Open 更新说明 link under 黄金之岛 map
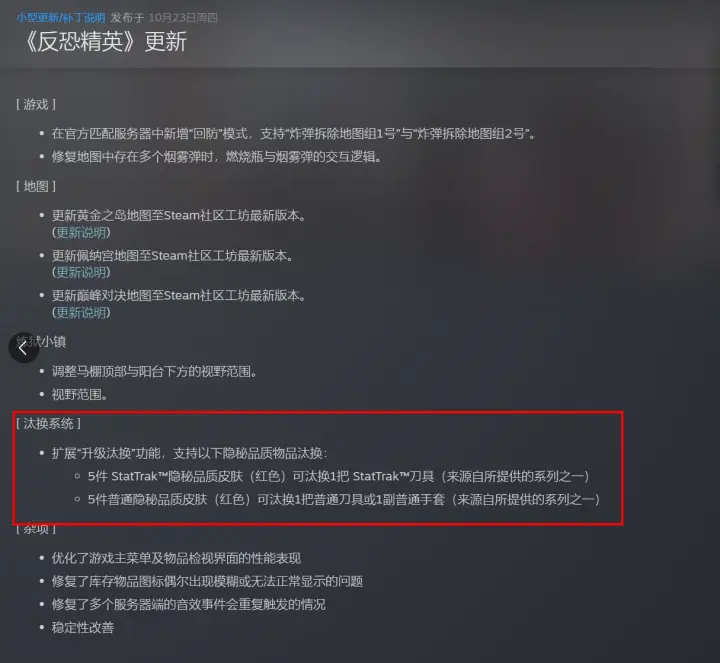Screen dimensions: 720x663 [x=81, y=232]
